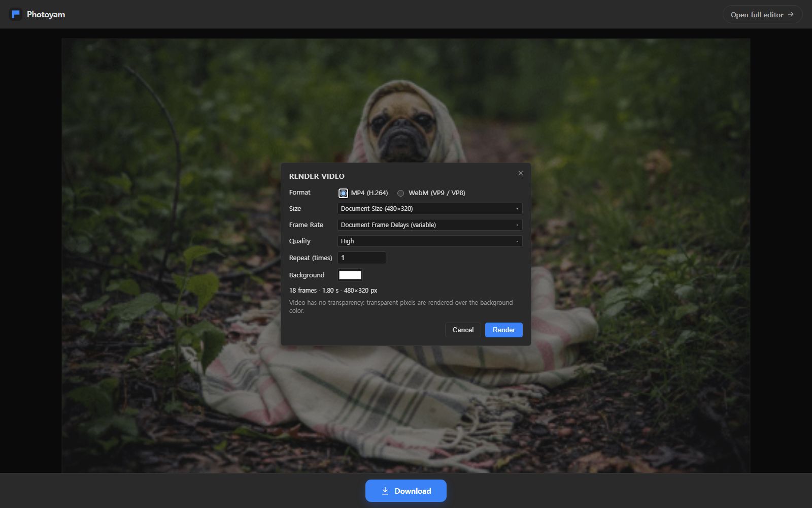
Task: Click the Photoyam app name text
Action: [x=46, y=14]
